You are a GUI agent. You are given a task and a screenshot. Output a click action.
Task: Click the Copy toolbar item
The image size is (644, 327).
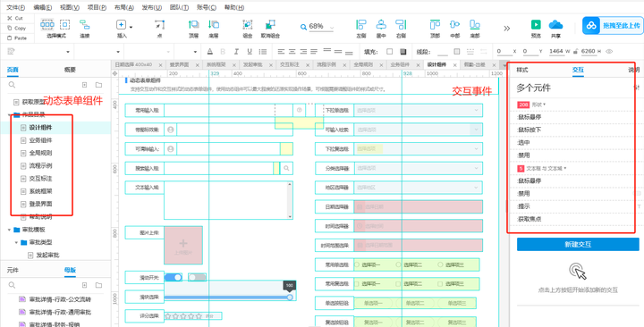[16, 28]
